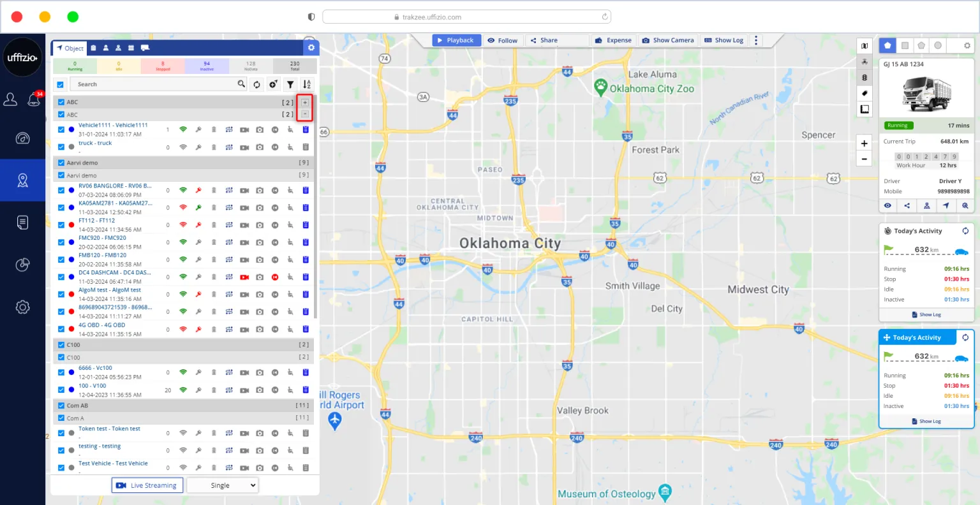Click the traffic light map layer icon
This screenshot has height=505, width=980.
(x=865, y=78)
